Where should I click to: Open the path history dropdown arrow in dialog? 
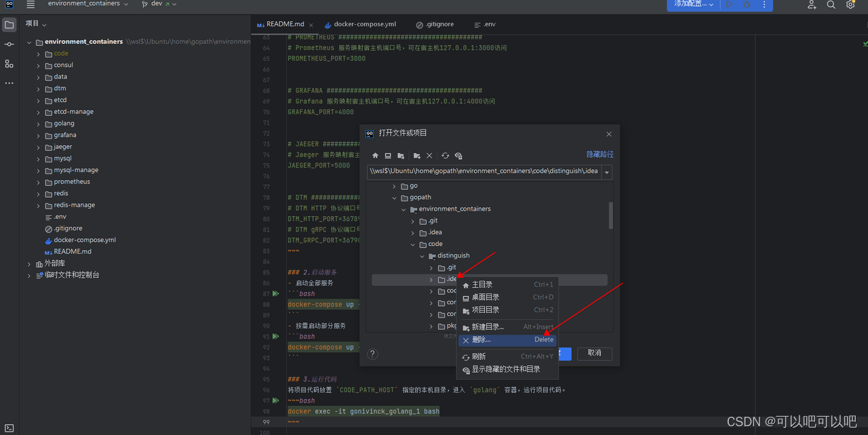606,172
